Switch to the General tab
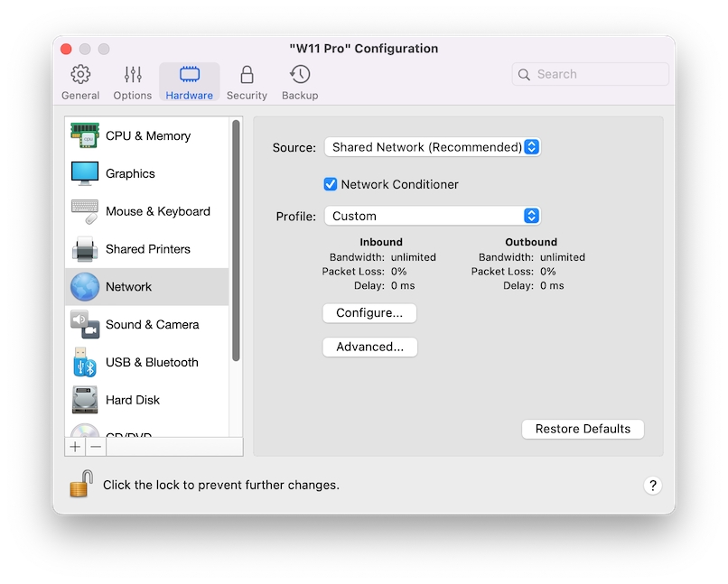Screen dimensions: 728x584 80,82
